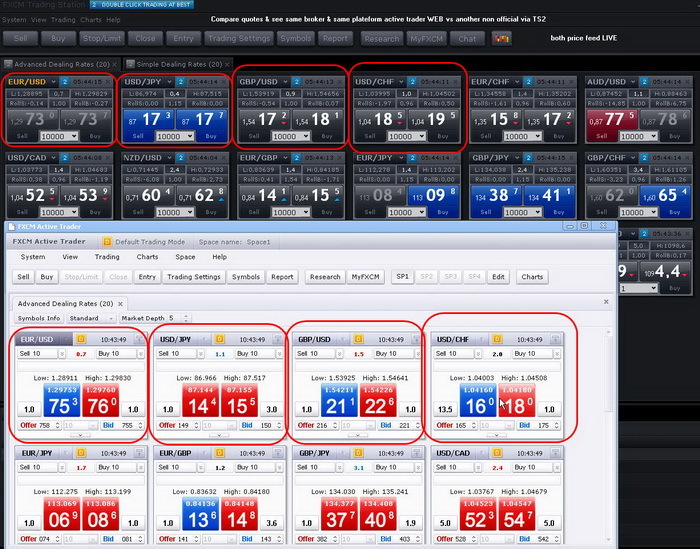Switch to workspace SP3

tap(450, 277)
